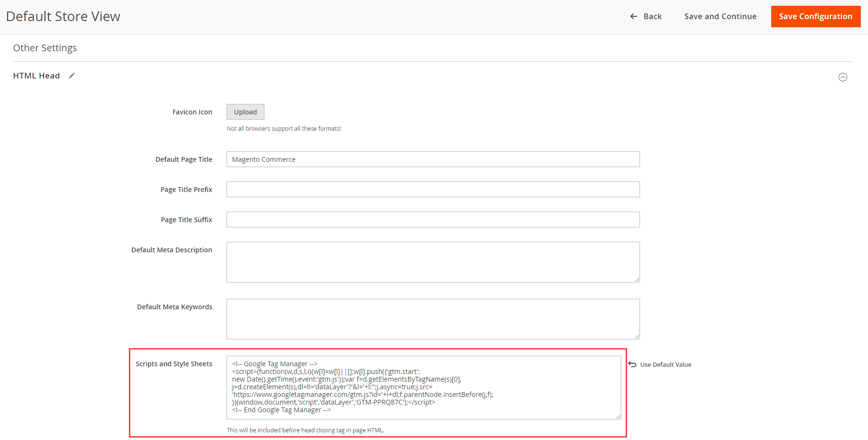Click the HTML Head section title
Screen dimensions: 868x440
click(36, 76)
